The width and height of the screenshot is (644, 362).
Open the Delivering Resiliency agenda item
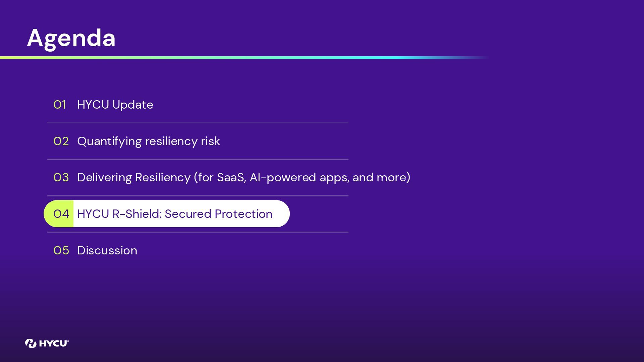click(244, 178)
